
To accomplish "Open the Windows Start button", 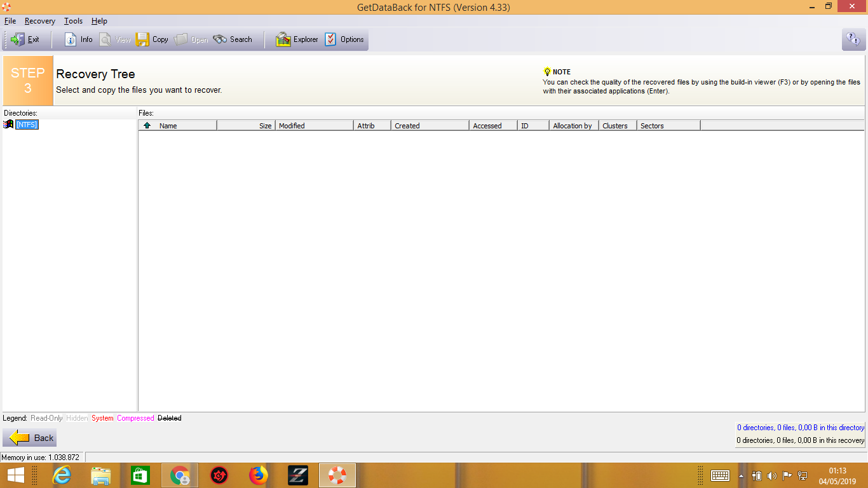I will 16,475.
